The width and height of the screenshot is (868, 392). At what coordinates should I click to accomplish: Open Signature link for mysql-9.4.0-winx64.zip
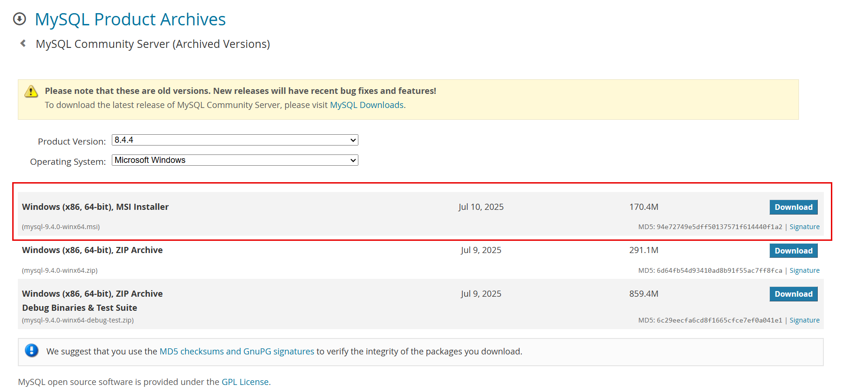(x=804, y=270)
